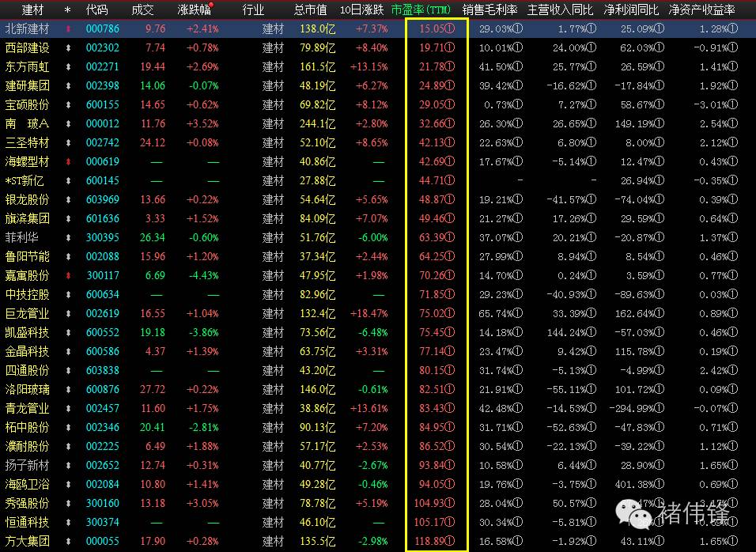This screenshot has height=552, width=756.
Task: Click the info icon next to net profit 401.38%
Action: coord(659,485)
